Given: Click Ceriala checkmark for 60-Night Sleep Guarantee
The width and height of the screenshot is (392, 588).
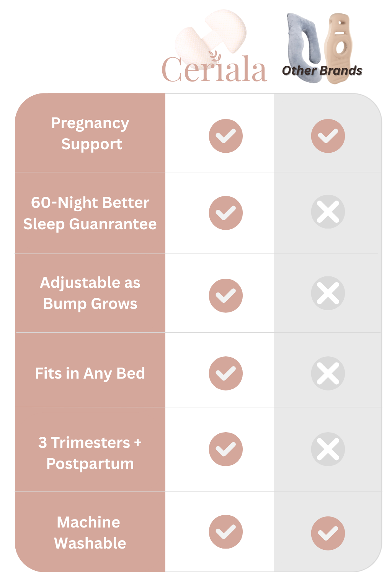Looking at the screenshot, I should (226, 213).
